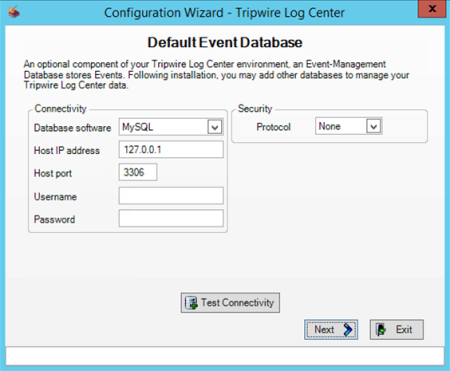The width and height of the screenshot is (450, 371).
Task: Click the Protocol label
Action: pos(273,127)
